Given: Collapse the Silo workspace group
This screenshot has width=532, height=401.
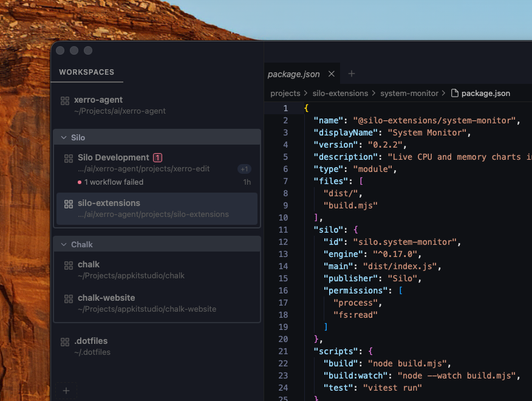Looking at the screenshot, I should click(64, 137).
